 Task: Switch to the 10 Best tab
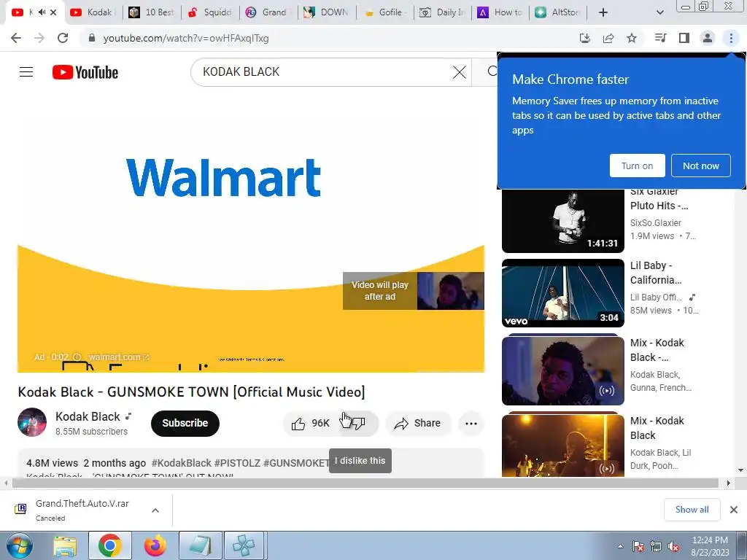[x=152, y=12]
